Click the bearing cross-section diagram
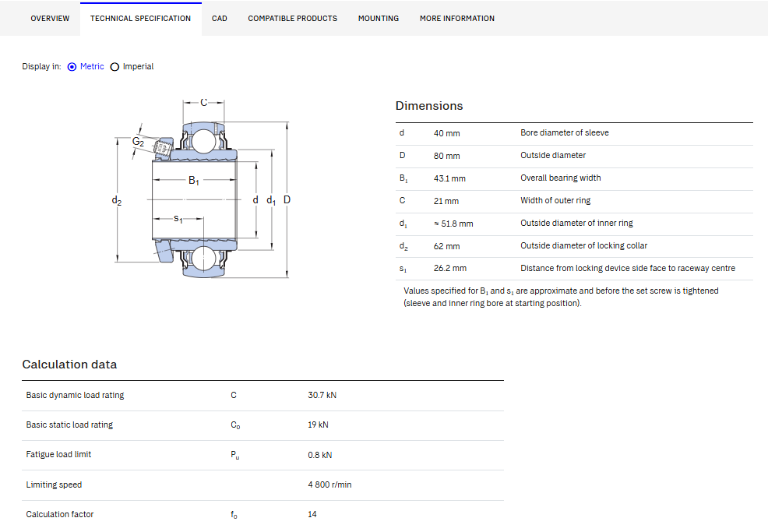 202,188
